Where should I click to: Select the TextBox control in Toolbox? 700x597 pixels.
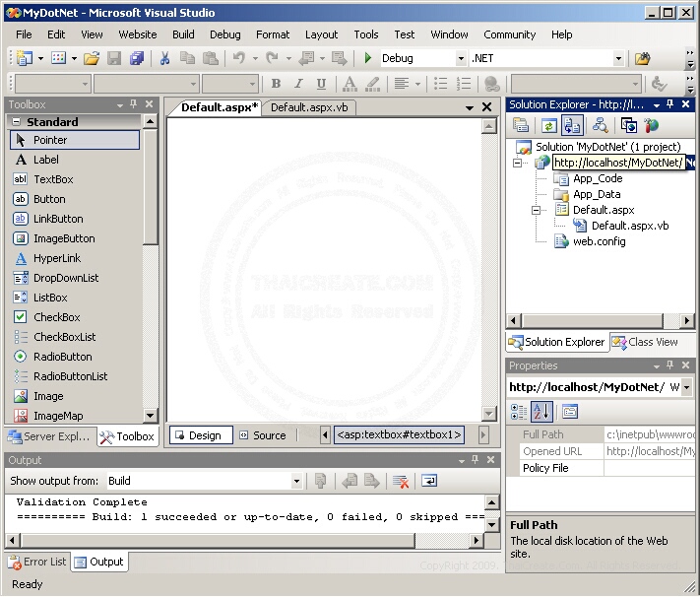coord(75,179)
